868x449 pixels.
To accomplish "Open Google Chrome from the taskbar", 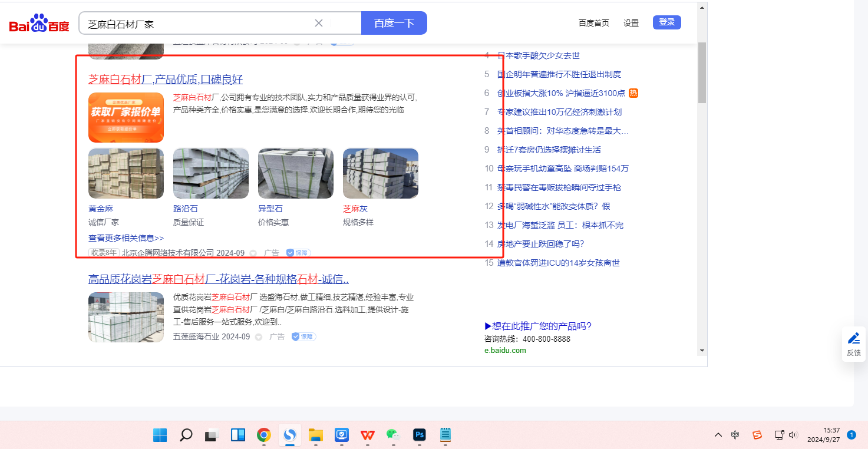I will click(264, 435).
